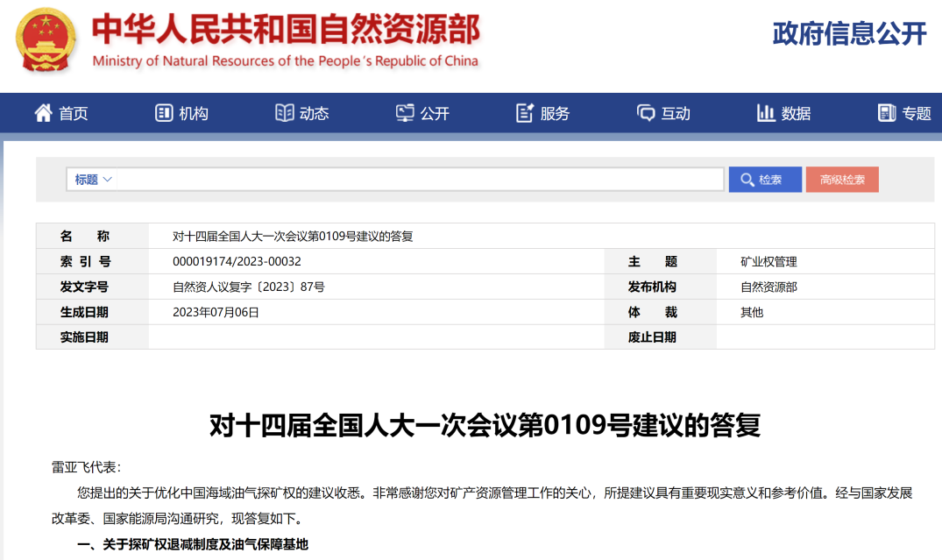Go to the 数据 menu item
This screenshot has height=560, width=942.
point(796,114)
